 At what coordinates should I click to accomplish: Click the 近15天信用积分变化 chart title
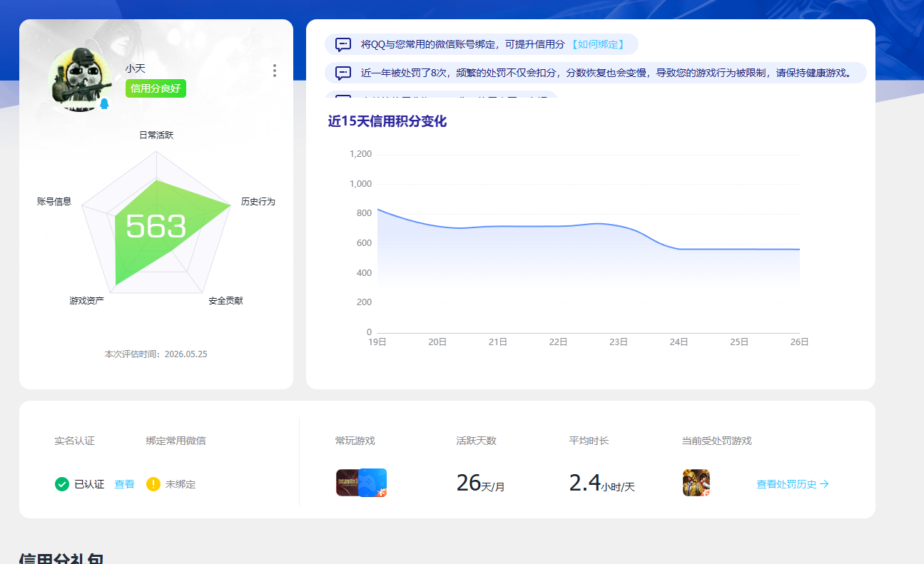click(x=387, y=121)
